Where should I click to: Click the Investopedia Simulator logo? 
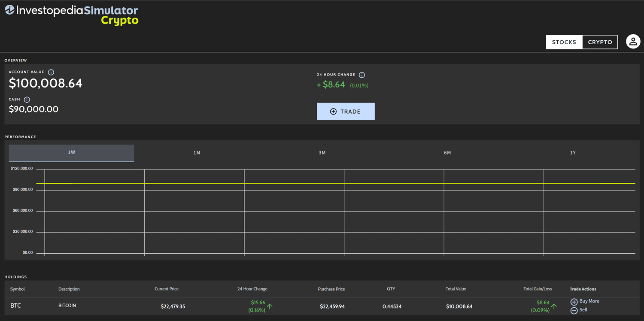click(x=71, y=15)
